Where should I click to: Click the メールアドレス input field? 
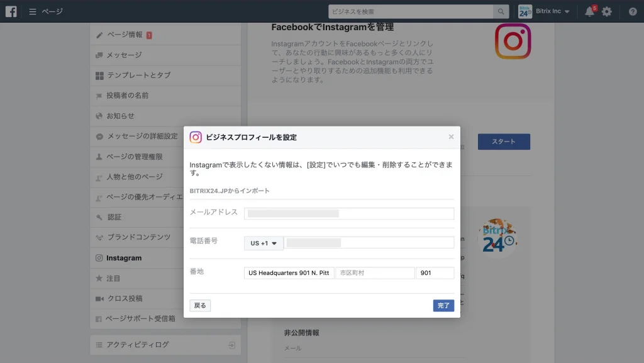coord(349,213)
